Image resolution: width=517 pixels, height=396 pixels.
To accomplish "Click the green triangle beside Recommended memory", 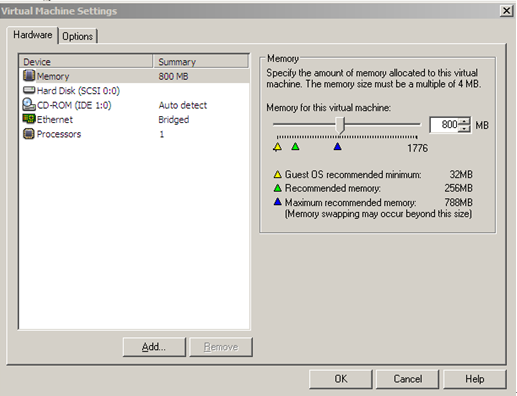I will click(x=277, y=188).
